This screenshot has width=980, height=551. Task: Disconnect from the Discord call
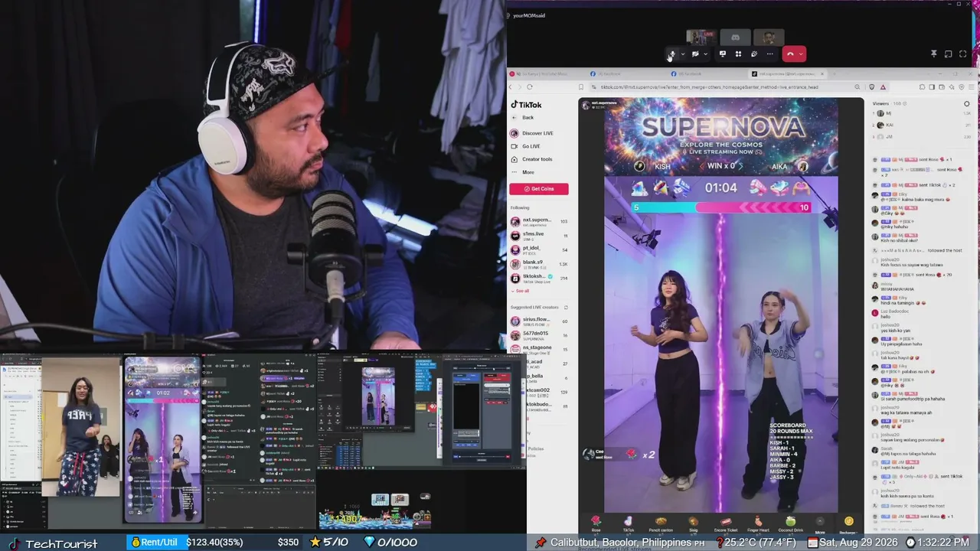click(x=790, y=54)
